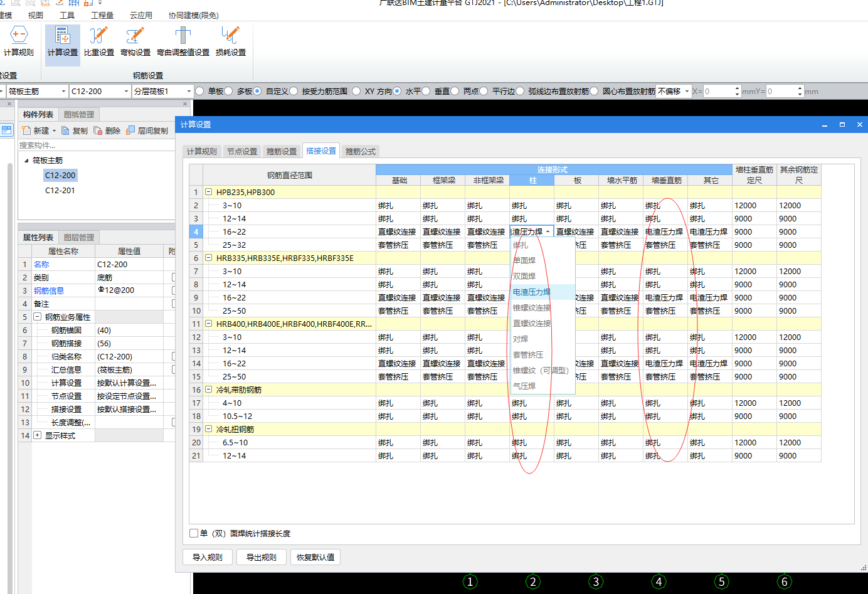Switch to 搭接设置 tab
The image size is (868, 594).
click(321, 151)
